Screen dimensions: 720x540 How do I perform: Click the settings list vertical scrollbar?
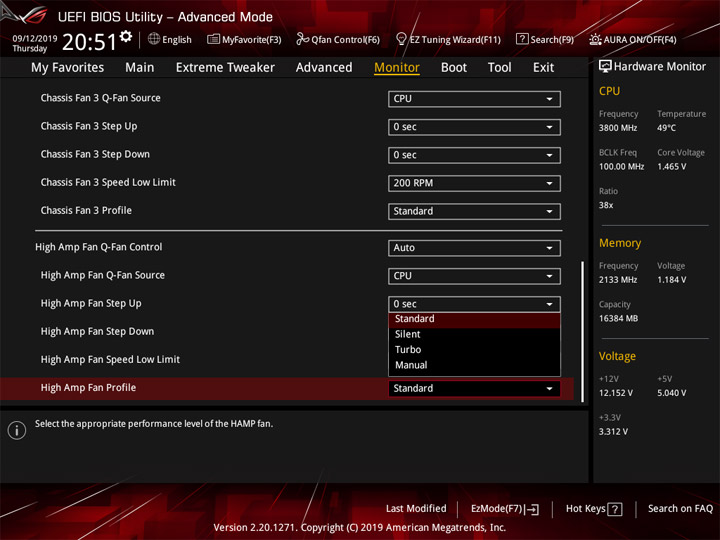pos(583,332)
